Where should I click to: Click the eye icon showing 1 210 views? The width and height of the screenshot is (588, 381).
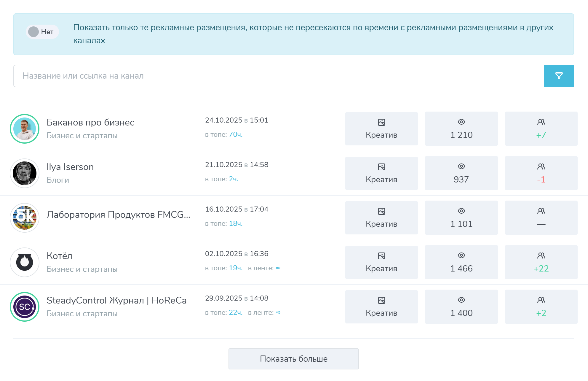(x=461, y=121)
